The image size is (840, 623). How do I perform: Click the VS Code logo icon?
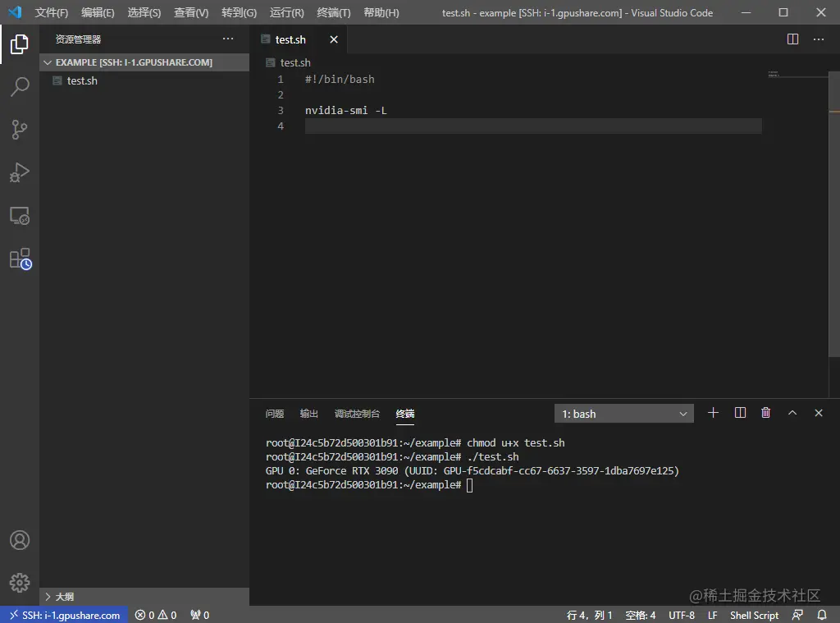15,11
